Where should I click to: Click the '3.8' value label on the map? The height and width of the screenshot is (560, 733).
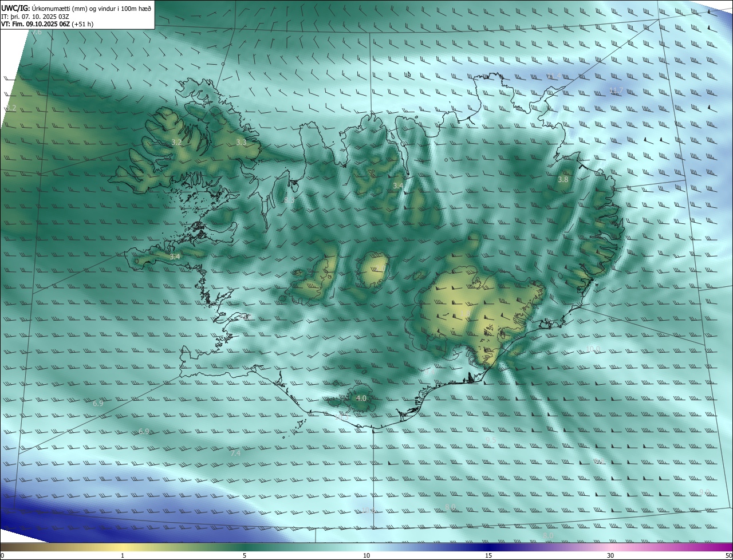point(563,179)
